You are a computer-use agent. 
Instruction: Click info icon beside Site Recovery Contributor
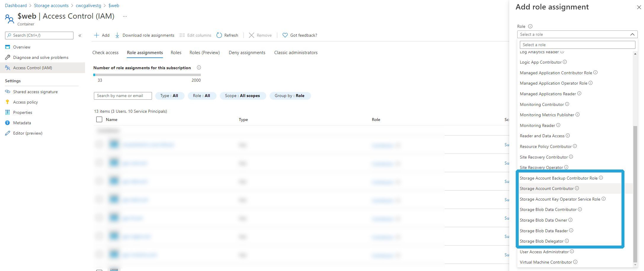tap(571, 157)
